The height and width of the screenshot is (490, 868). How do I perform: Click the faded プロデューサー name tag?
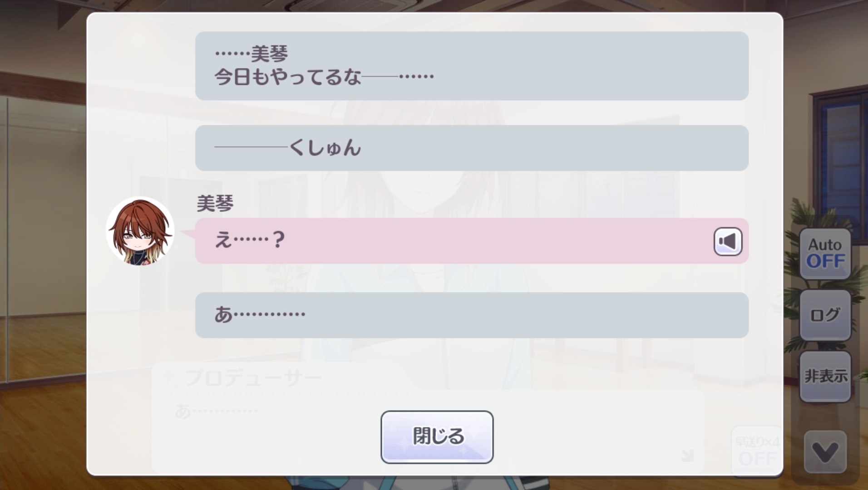(x=253, y=377)
